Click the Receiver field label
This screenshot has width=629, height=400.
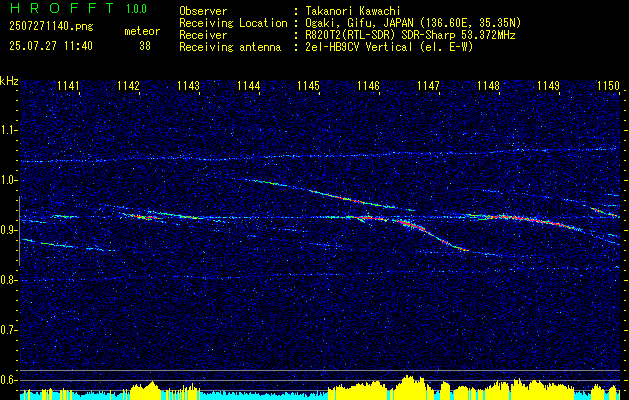click(x=203, y=35)
